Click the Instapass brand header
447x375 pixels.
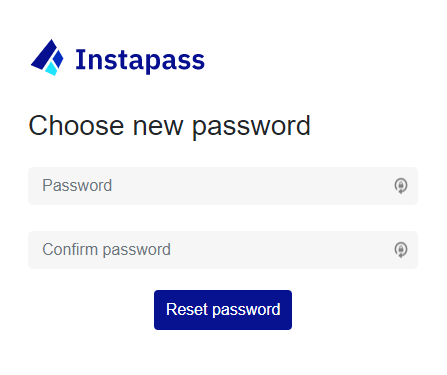click(x=118, y=58)
